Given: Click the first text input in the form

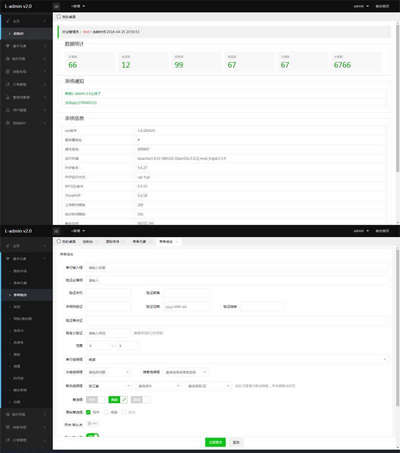Looking at the screenshot, I should pos(237,267).
